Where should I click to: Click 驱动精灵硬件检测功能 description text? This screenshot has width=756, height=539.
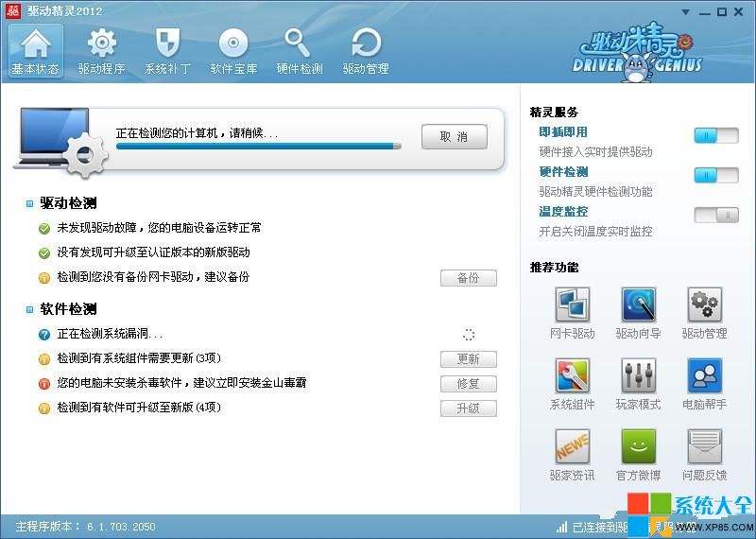595,192
